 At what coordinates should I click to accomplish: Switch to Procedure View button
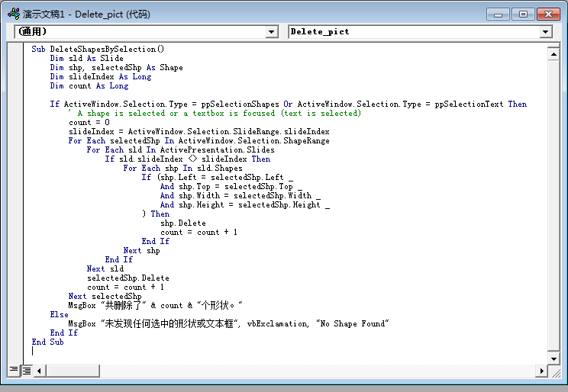14,370
